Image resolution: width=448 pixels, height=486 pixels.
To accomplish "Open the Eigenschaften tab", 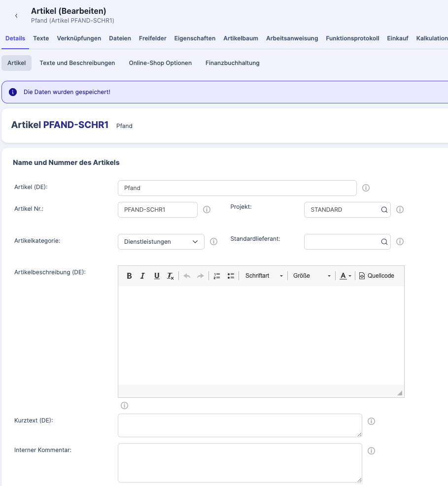I will click(195, 38).
